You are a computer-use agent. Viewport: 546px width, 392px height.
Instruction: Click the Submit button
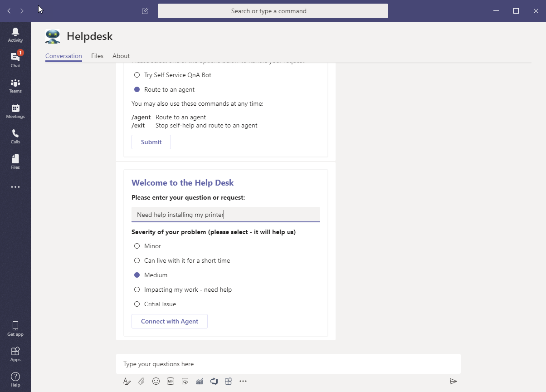[x=151, y=142]
